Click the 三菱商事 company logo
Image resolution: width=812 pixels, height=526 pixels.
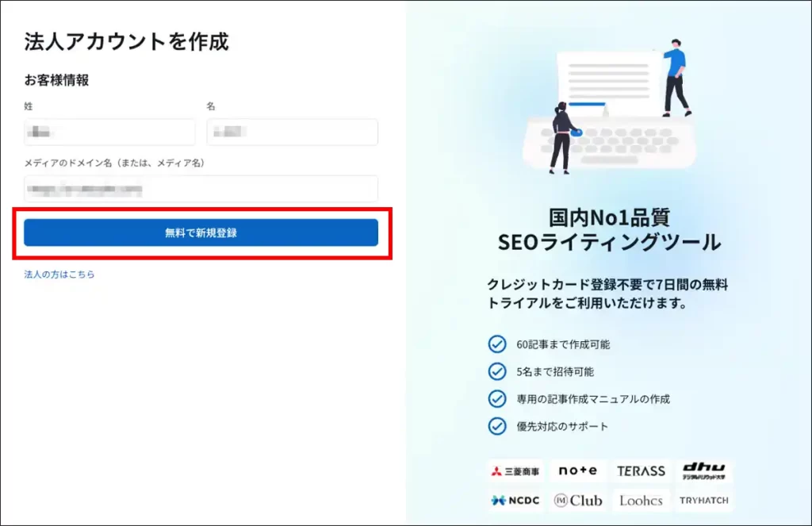pyautogui.click(x=515, y=471)
